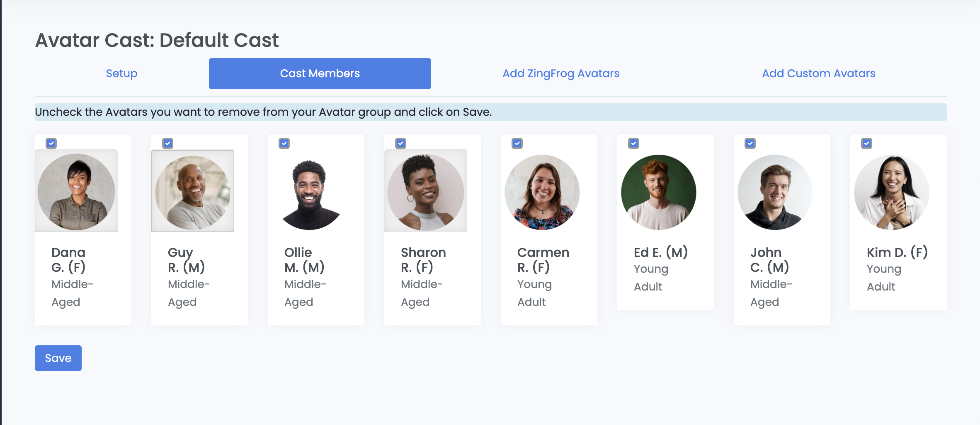Uncheck Ollie M. avatar checkbox

tap(284, 144)
